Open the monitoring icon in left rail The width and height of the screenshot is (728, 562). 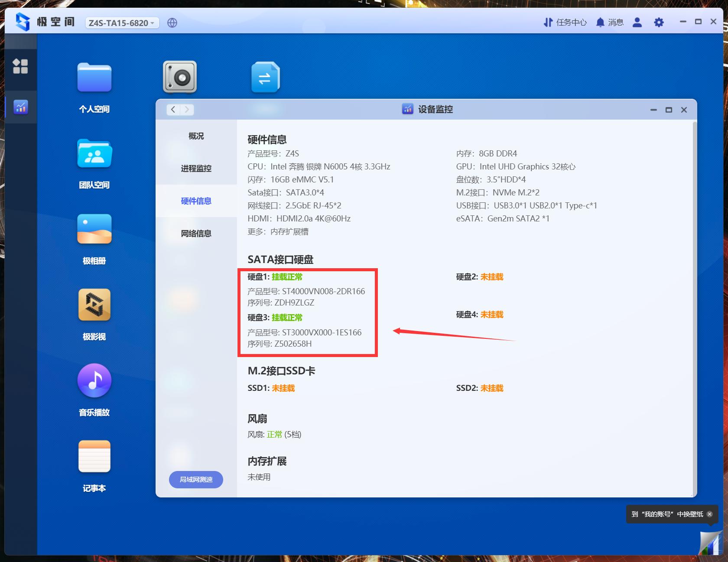pyautogui.click(x=21, y=107)
